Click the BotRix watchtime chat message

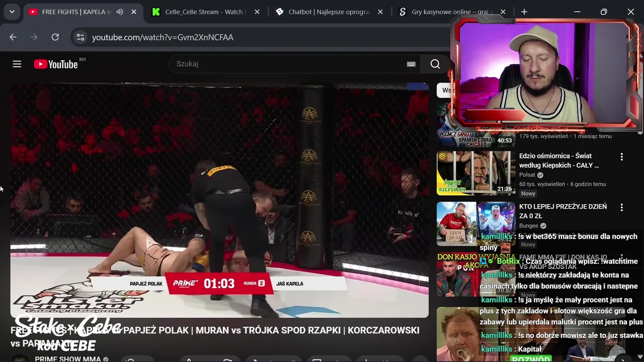tap(559, 261)
